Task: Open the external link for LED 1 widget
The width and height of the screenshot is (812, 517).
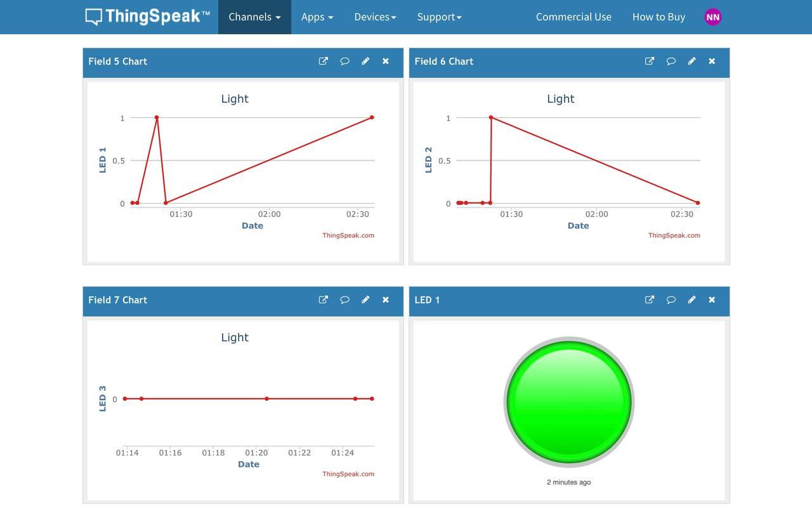Action: click(649, 299)
